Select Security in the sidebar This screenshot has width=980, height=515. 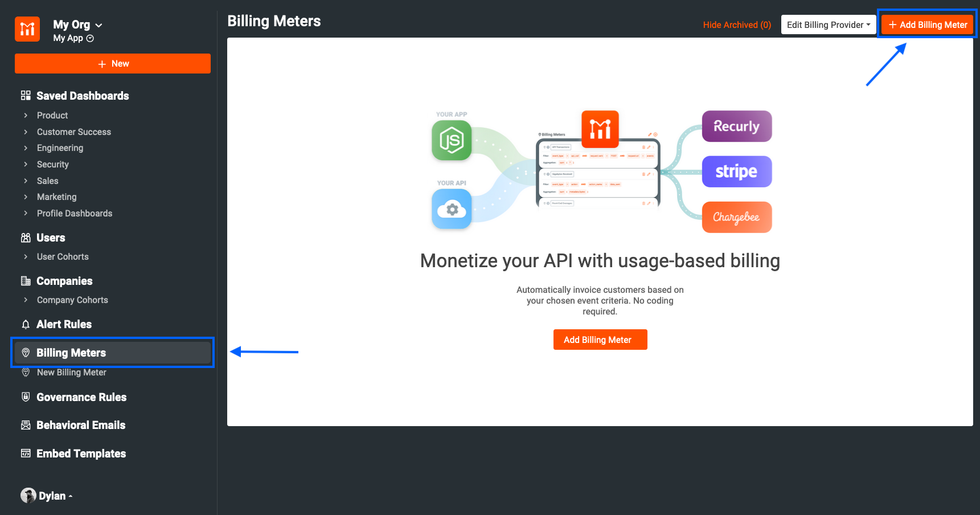pos(53,165)
